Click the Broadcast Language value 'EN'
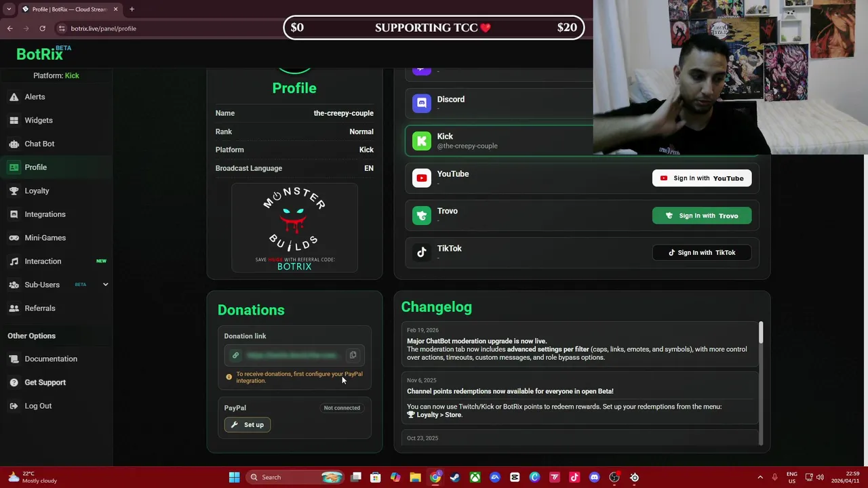Image resolution: width=868 pixels, height=488 pixels. click(x=369, y=168)
